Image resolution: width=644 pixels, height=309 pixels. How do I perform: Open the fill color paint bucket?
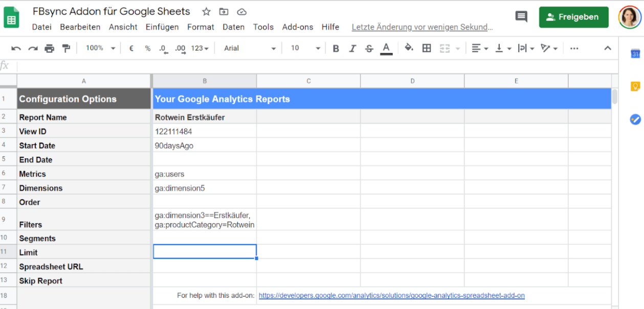coord(409,48)
